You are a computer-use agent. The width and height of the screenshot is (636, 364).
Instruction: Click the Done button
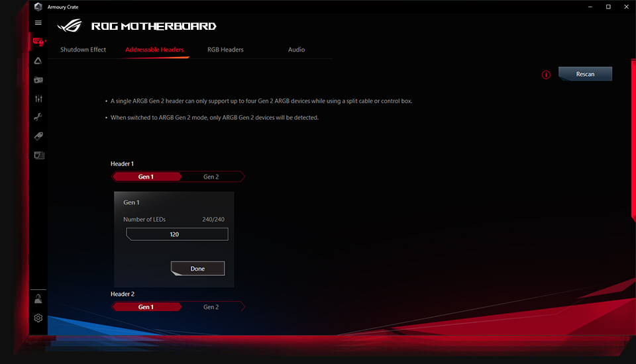pos(197,268)
